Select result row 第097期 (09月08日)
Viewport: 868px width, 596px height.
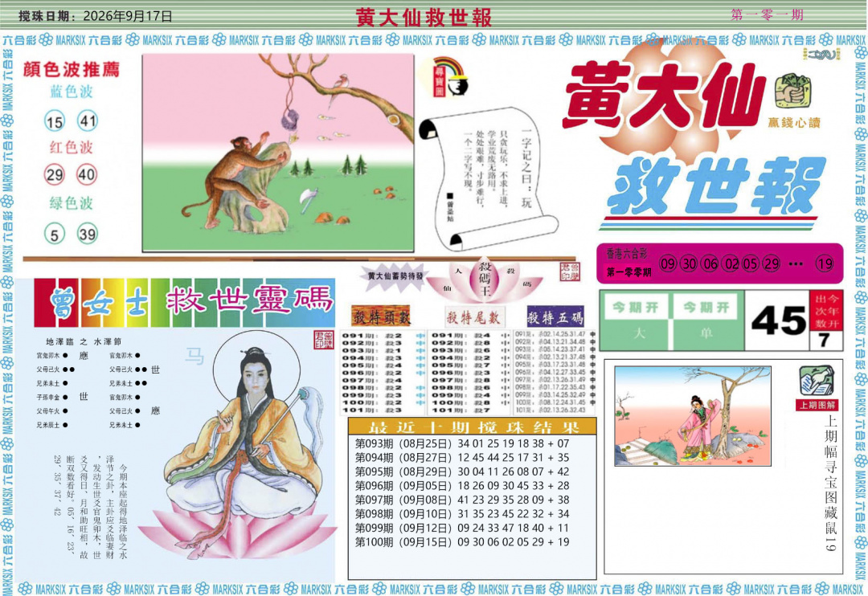coord(462,500)
